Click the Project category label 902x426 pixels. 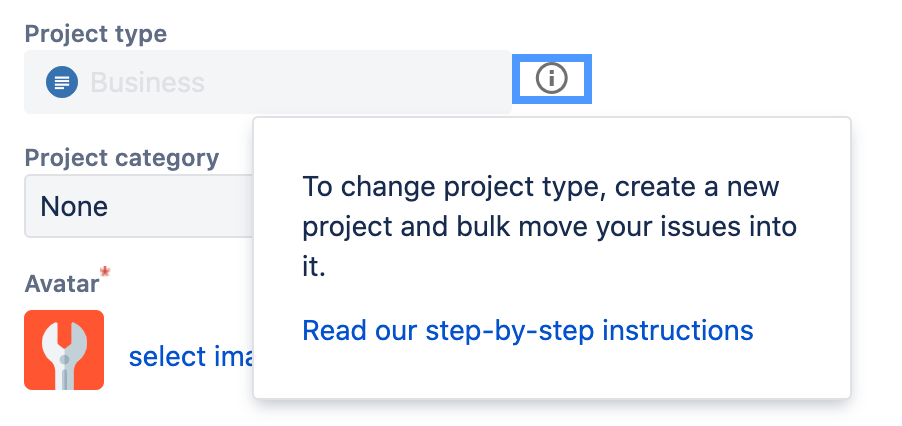point(122,158)
